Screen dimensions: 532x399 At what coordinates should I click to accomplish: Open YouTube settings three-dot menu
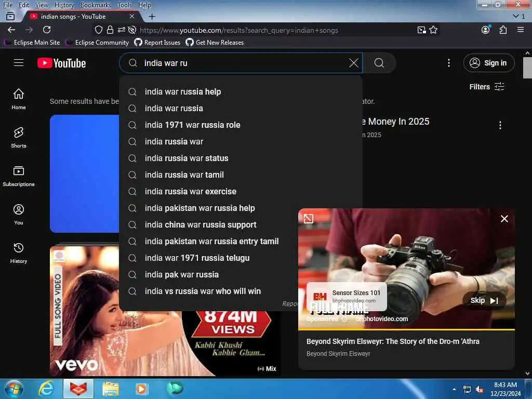click(x=448, y=63)
